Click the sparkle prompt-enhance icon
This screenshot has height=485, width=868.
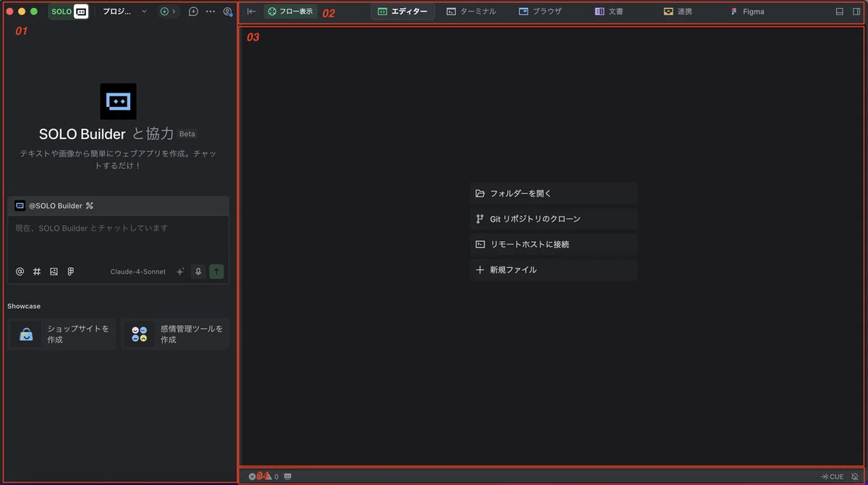(181, 271)
